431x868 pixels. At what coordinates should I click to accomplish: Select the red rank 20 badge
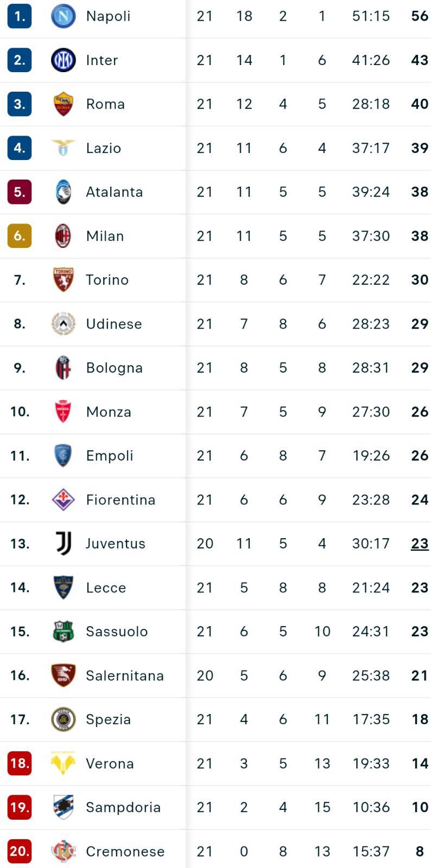(20, 851)
